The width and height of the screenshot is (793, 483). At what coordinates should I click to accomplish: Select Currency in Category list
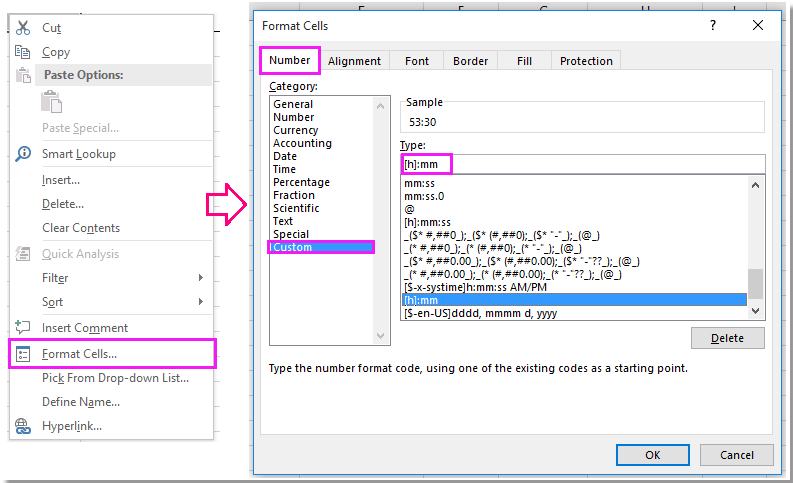point(296,130)
